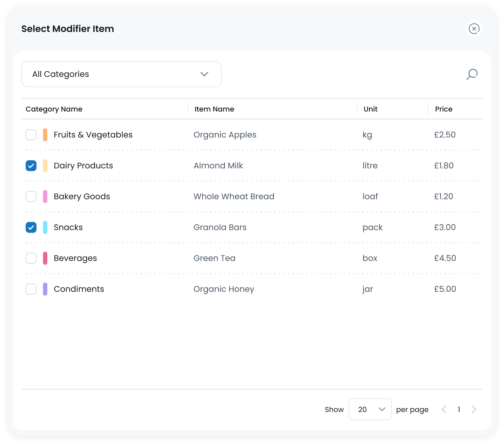The height and width of the screenshot is (445, 504).
Task: Click the orange Fruits & Vegetables color tag
Action: click(x=45, y=135)
